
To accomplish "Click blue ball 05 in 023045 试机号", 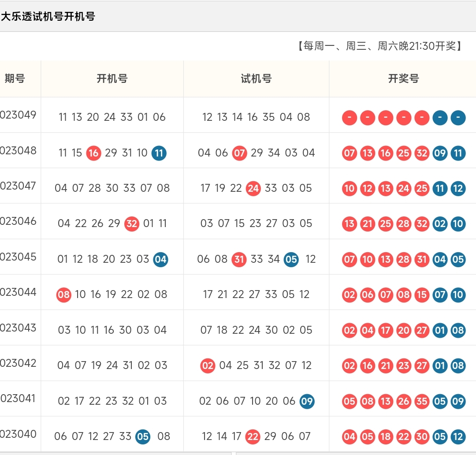I will (x=291, y=259).
